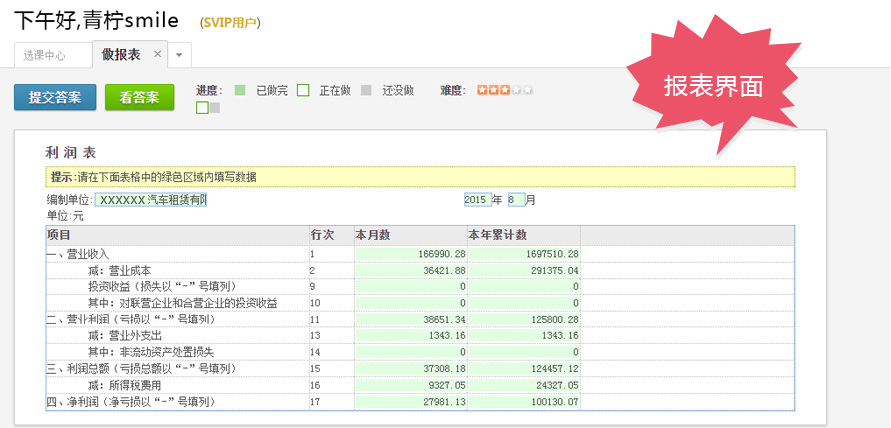Click 非流动资产处置损失 本月数 cell

(411, 352)
